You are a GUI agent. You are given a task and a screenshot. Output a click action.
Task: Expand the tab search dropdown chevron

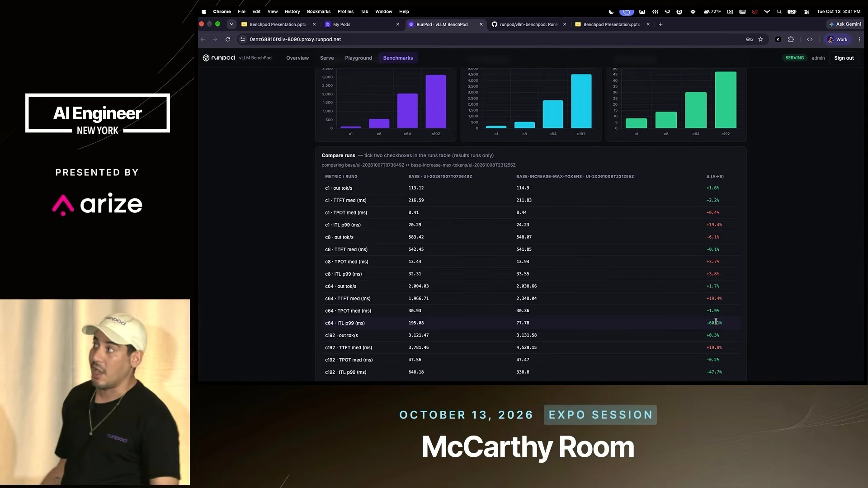[231, 24]
